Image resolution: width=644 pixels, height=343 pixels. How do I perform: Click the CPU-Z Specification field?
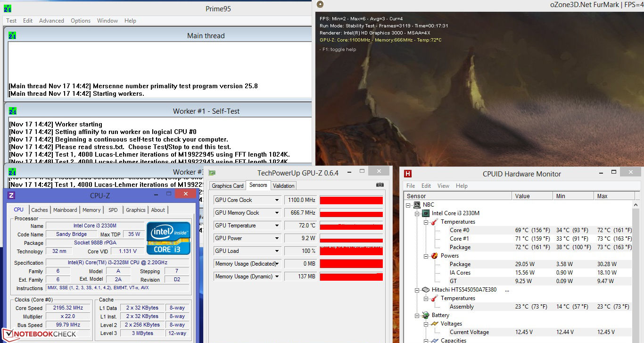click(117, 263)
